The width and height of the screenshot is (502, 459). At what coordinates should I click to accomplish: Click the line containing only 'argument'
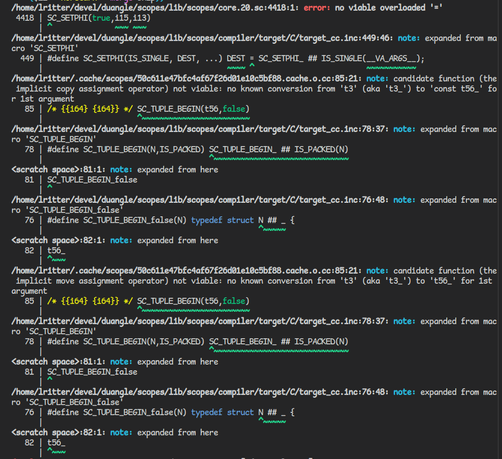tap(29, 291)
